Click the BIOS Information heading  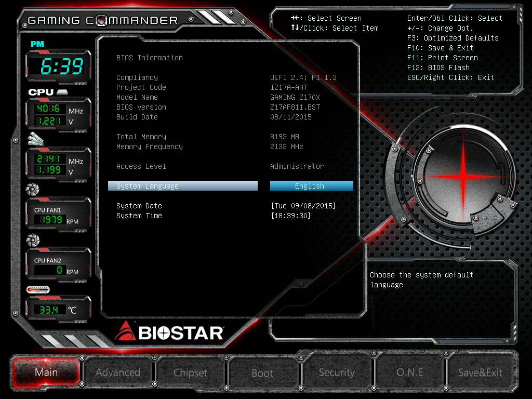coord(150,58)
